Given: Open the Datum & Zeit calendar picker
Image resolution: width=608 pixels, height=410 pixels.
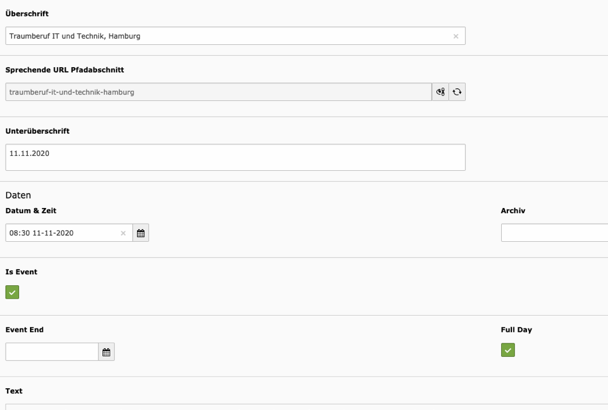Looking at the screenshot, I should point(141,233).
